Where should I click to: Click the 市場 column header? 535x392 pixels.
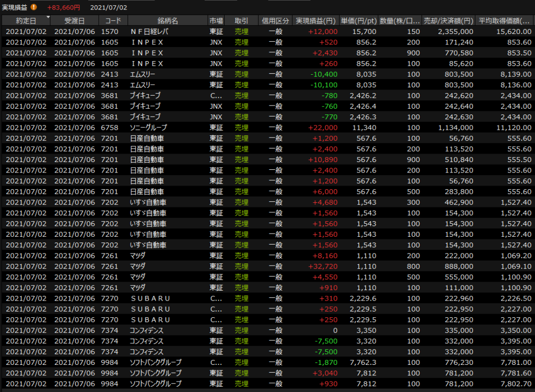(x=216, y=21)
